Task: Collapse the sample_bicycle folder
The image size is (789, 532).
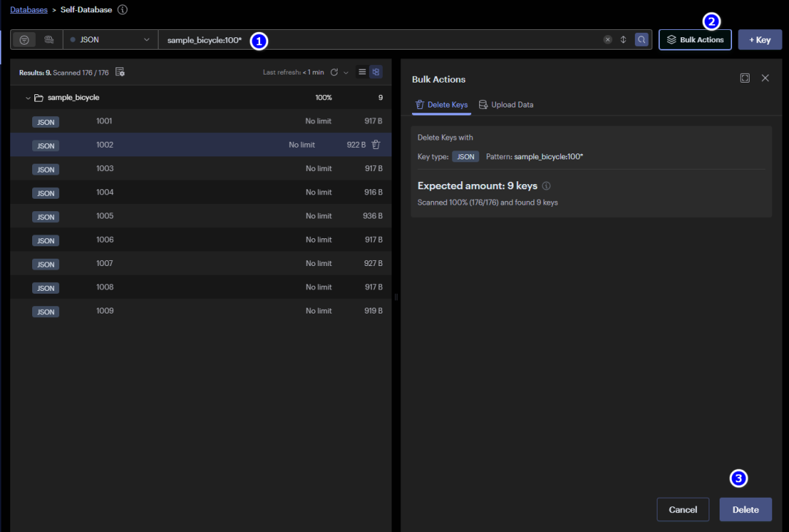Action: pyautogui.click(x=28, y=98)
